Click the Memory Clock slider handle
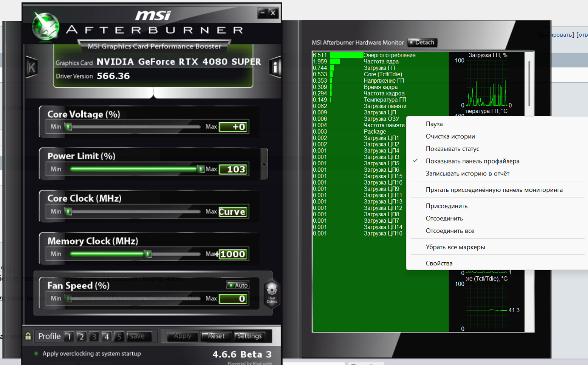Viewport: 588px width, 365px height. point(148,254)
